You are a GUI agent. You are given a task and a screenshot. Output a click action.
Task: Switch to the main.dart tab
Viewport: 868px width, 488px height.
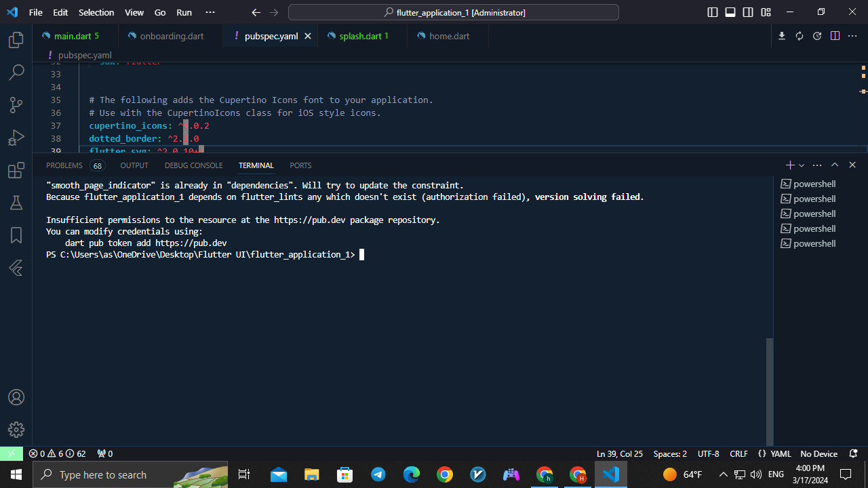tap(75, 36)
